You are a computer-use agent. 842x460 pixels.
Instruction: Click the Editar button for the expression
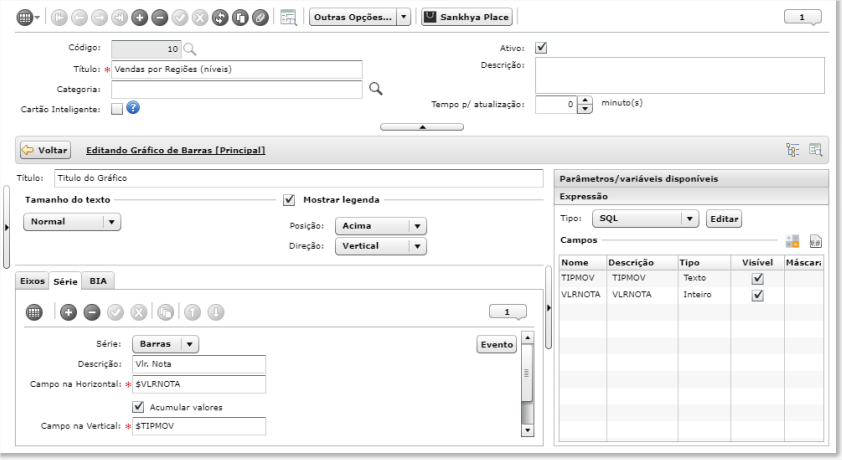724,218
